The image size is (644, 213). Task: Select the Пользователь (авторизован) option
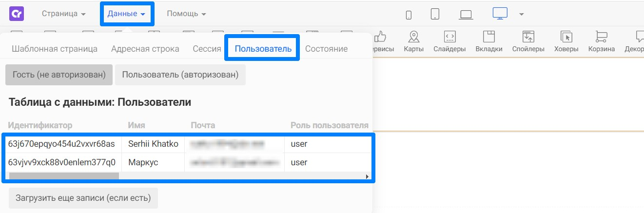[x=180, y=75]
